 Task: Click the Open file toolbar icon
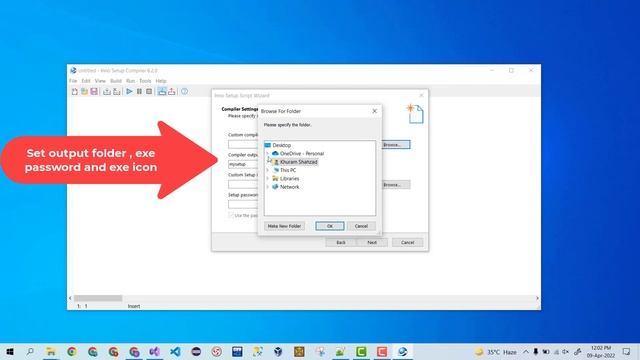pos(84,91)
